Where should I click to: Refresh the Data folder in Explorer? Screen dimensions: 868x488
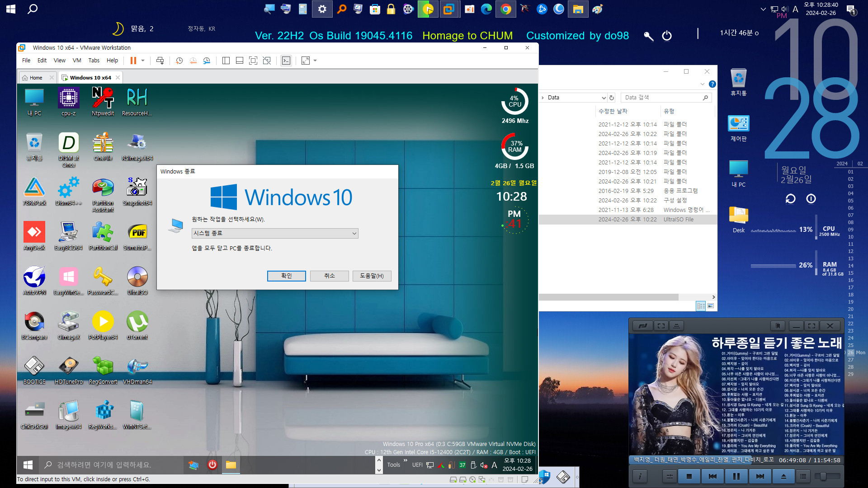click(x=612, y=98)
